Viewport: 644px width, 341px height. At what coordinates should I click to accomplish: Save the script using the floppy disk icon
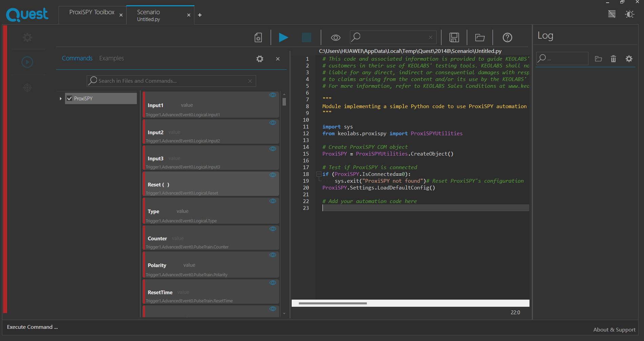[x=454, y=37]
